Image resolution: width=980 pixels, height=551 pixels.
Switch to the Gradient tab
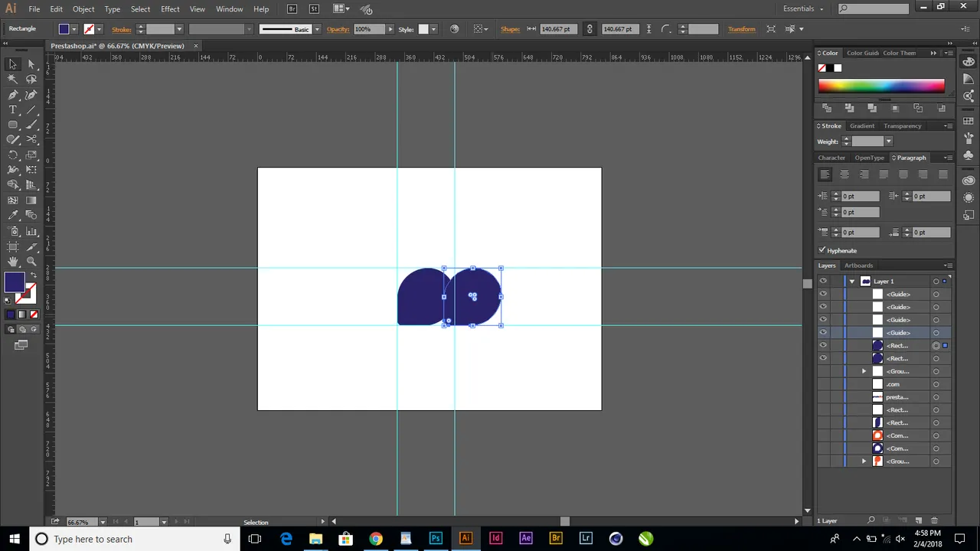pos(861,126)
